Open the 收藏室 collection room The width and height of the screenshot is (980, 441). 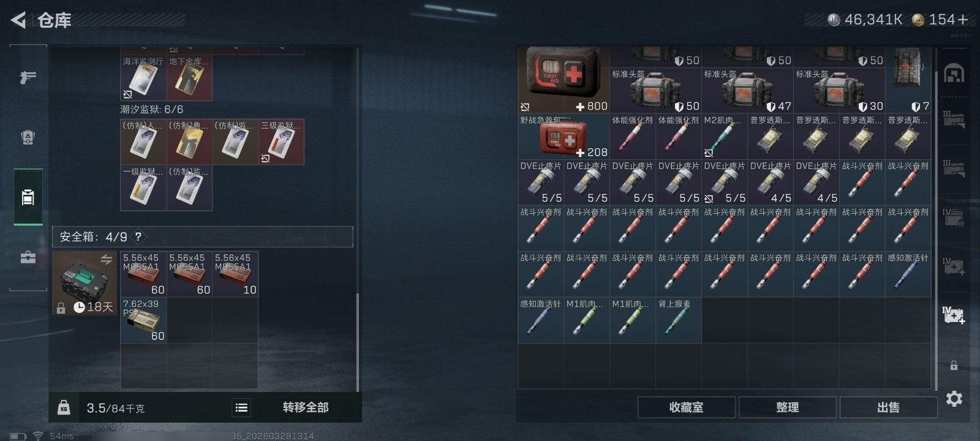pos(687,407)
